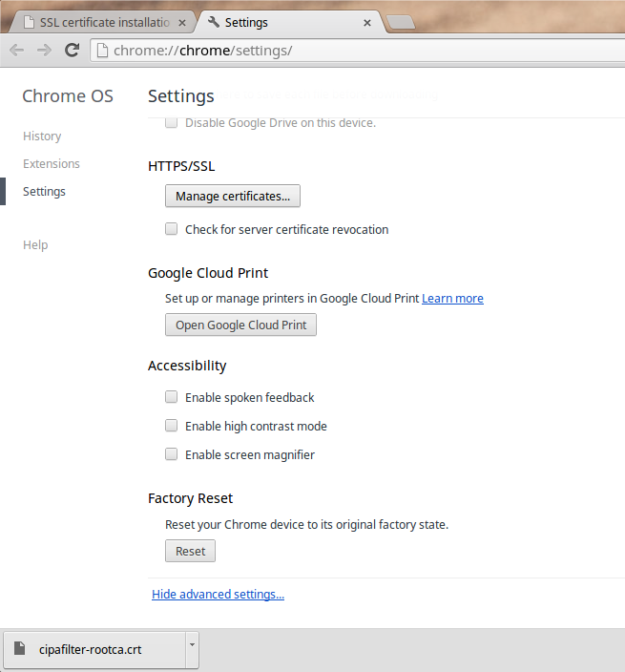Reload the settings page
The image size is (625, 672).
coord(72,51)
